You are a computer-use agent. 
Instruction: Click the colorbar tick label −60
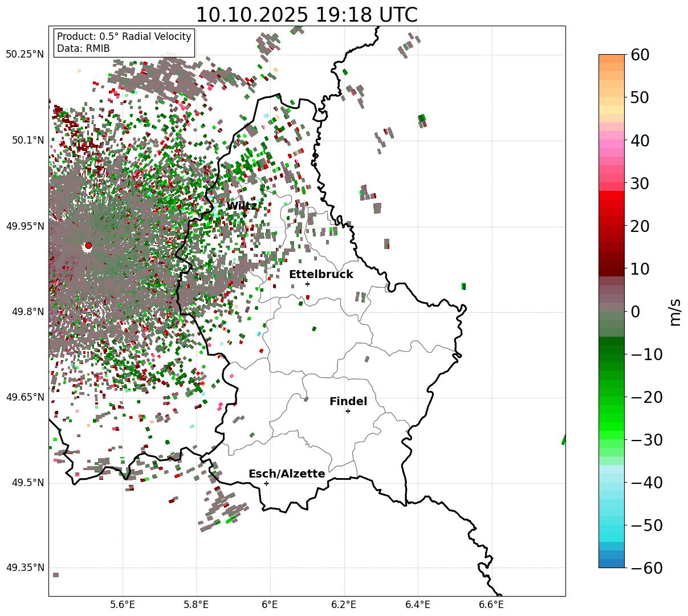tap(646, 568)
